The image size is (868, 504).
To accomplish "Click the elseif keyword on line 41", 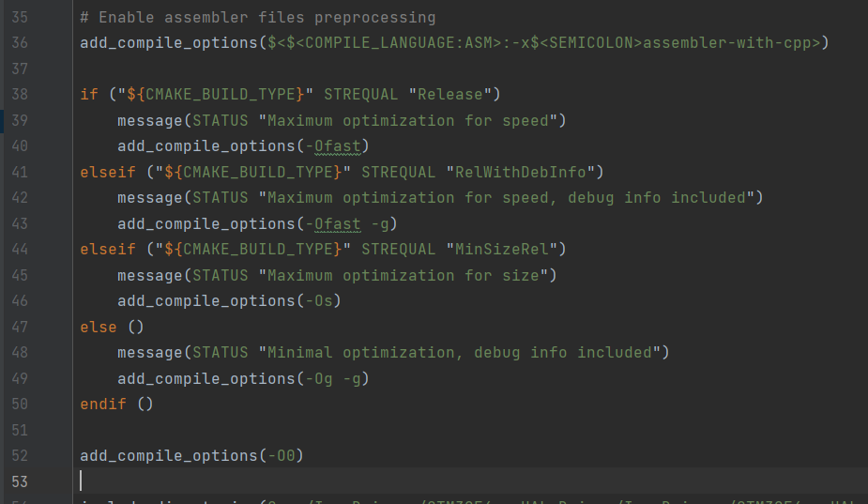I will tap(108, 172).
